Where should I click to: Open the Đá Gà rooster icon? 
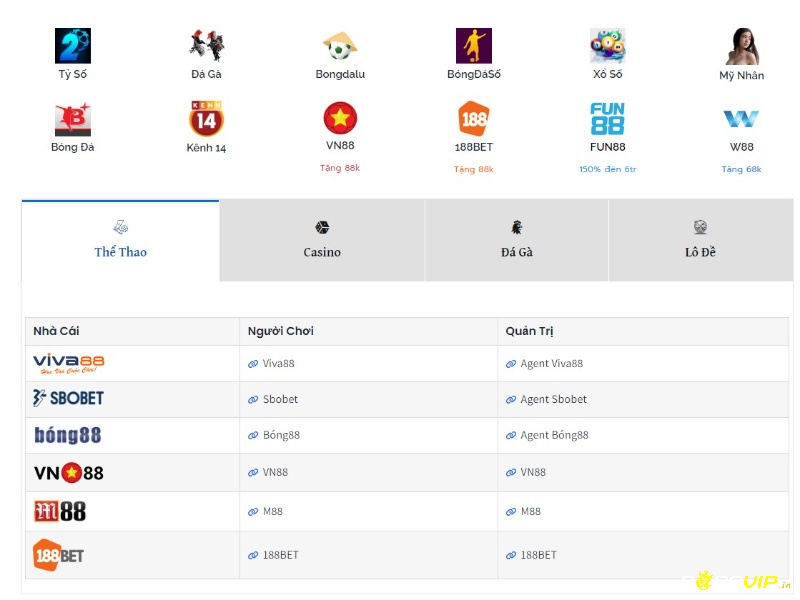[x=206, y=46]
